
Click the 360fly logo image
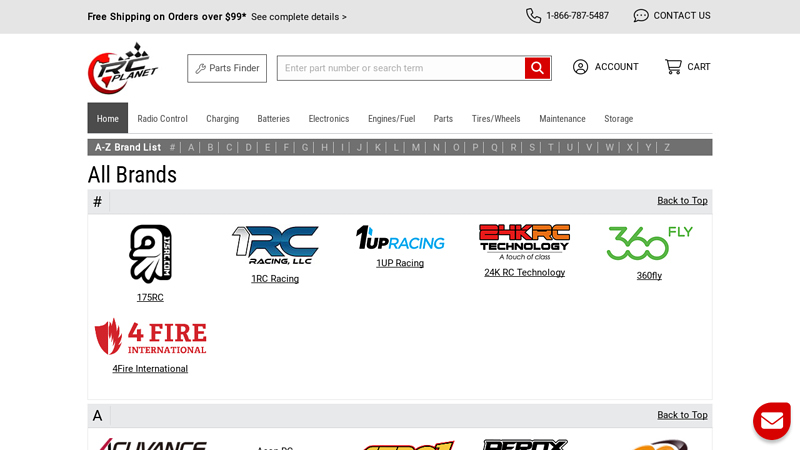[649, 243]
